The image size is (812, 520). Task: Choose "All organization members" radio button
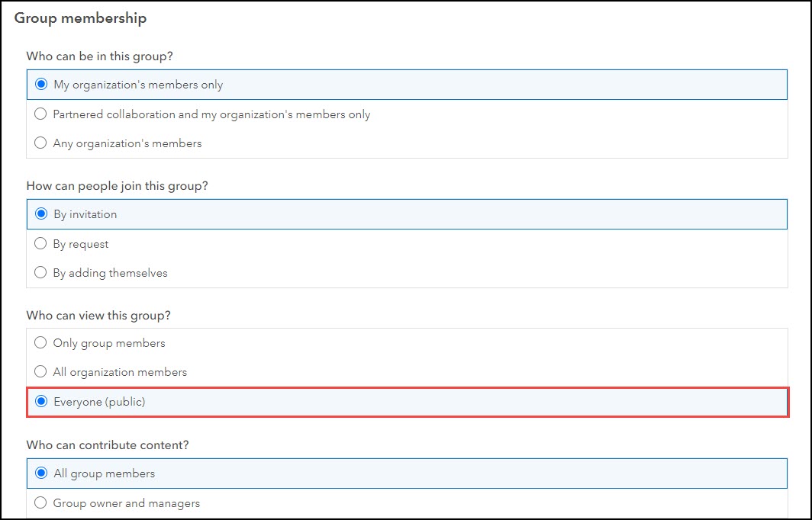[x=41, y=372]
